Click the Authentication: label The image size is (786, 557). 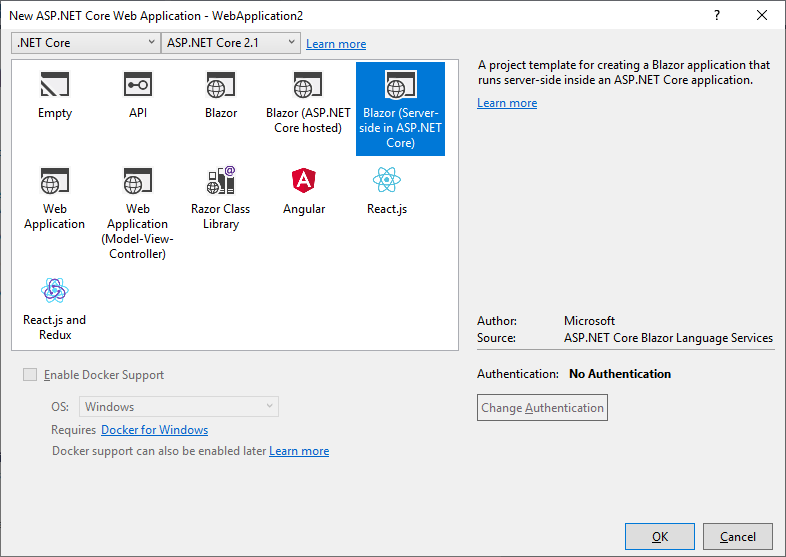click(518, 374)
